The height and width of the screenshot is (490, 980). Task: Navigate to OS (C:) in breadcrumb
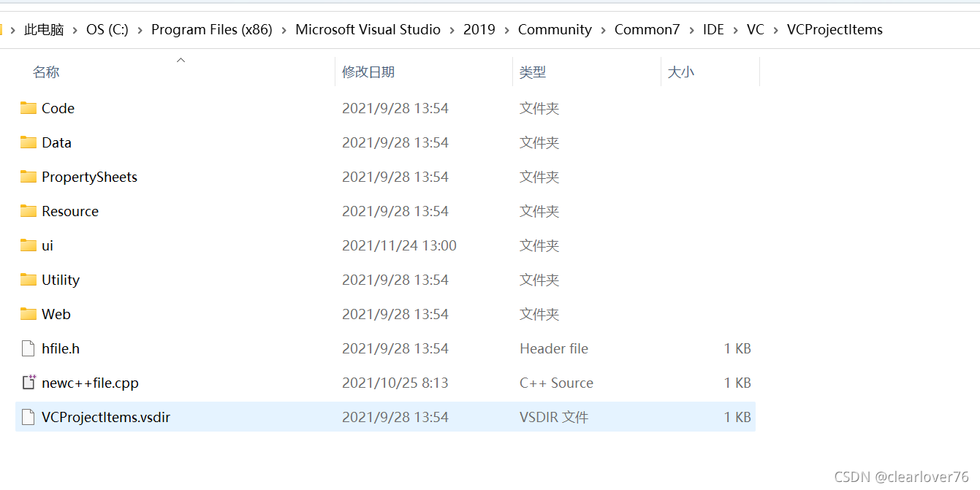pyautogui.click(x=107, y=30)
